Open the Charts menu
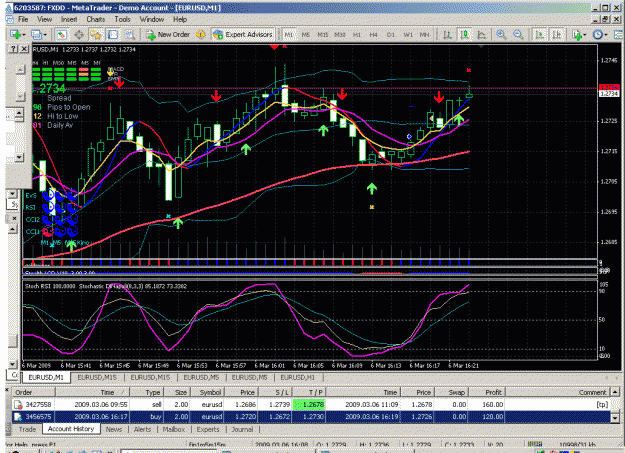 (96, 19)
